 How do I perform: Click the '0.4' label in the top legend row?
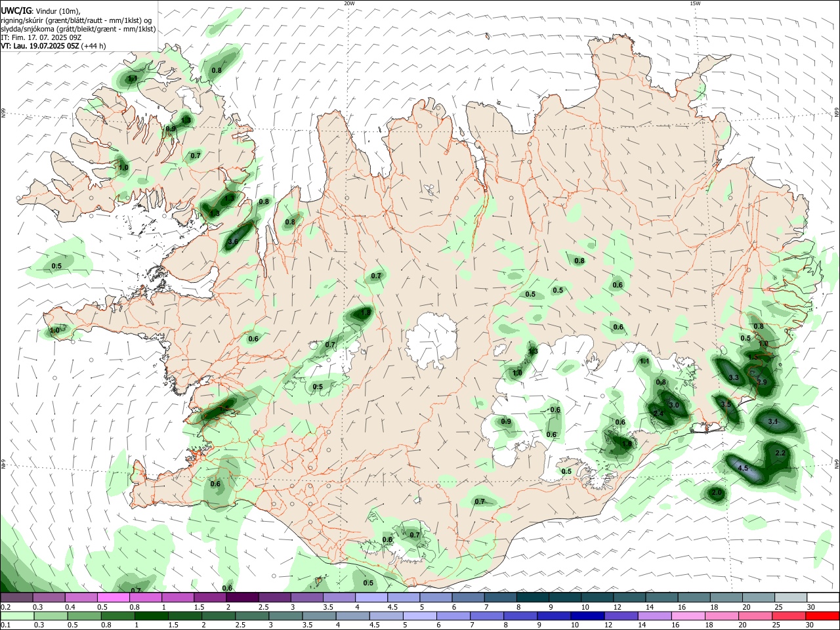(x=71, y=607)
